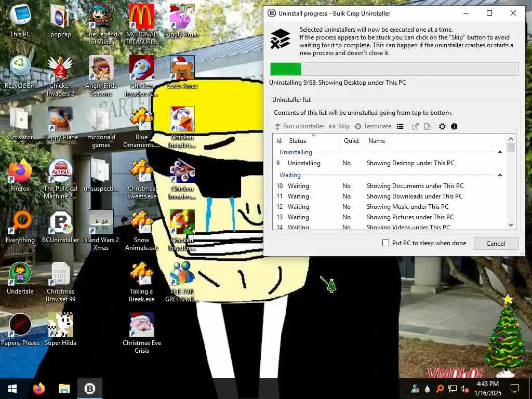The width and height of the screenshot is (532, 399).
Task: Open the popcap desktop shortcut
Action: [60, 20]
